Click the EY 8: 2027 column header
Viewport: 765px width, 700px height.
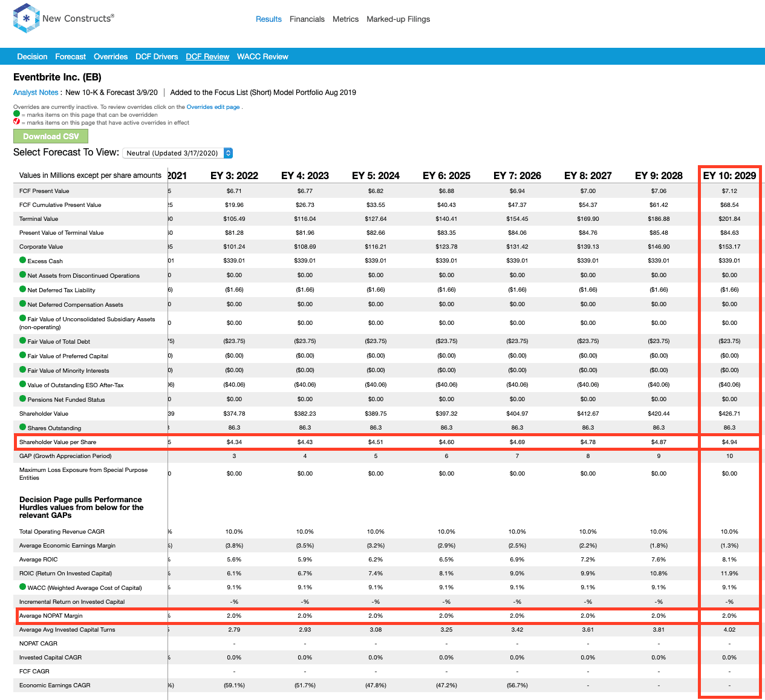588,175
